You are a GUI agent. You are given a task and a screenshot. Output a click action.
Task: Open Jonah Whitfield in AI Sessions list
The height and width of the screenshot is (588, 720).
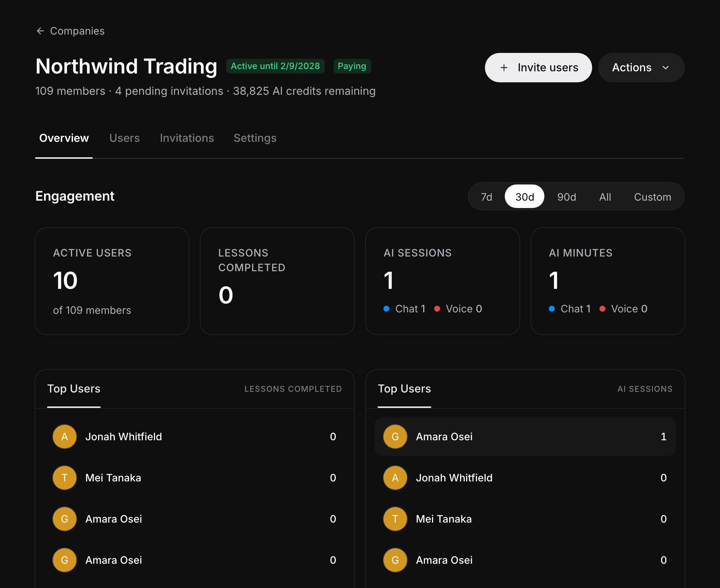click(525, 478)
